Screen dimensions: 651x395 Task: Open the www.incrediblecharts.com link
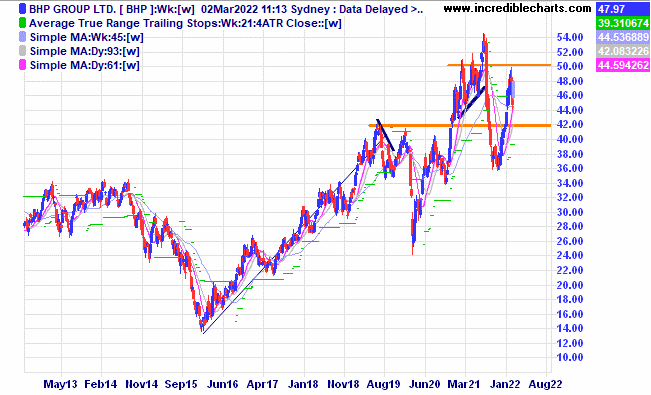pos(517,8)
